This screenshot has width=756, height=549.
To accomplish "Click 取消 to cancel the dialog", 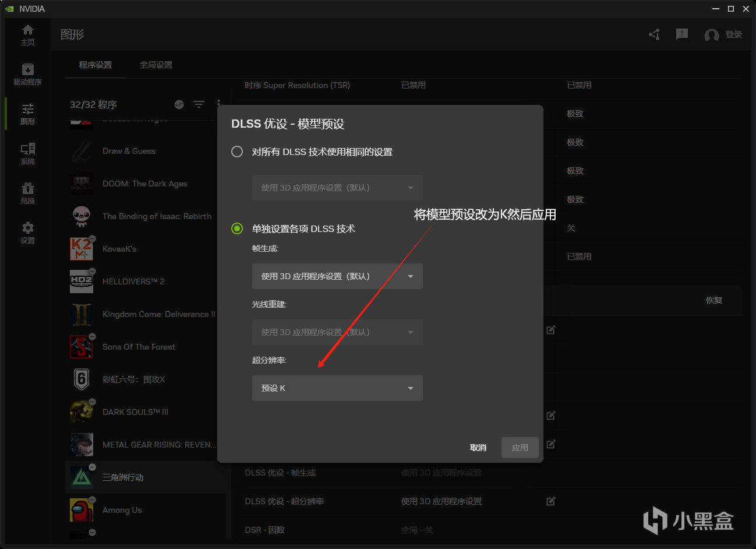I will (x=478, y=448).
